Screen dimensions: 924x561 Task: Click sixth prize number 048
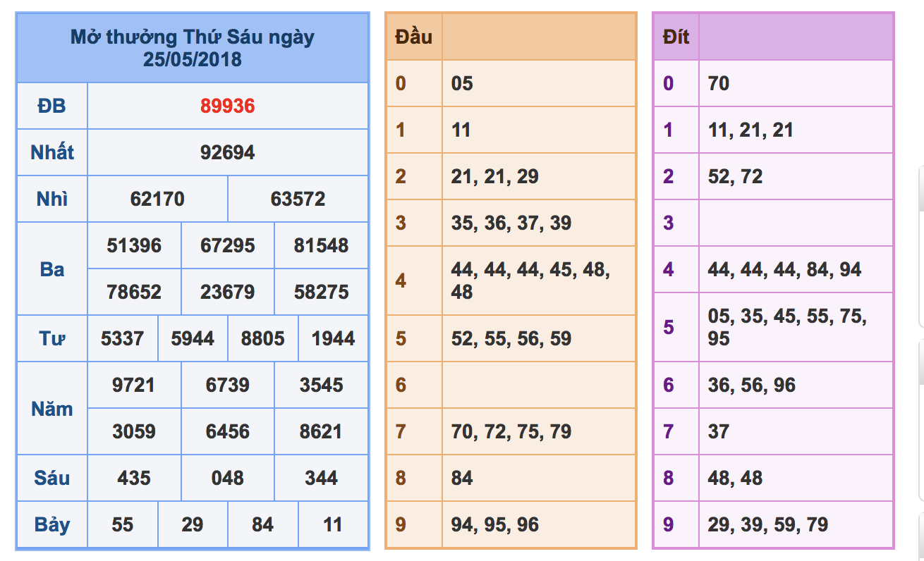point(227,479)
